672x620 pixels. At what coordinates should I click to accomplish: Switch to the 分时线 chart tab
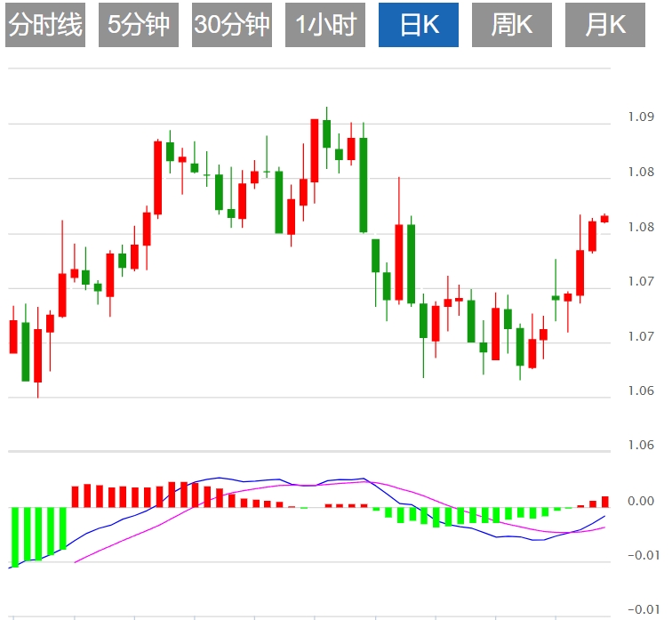[x=45, y=25]
